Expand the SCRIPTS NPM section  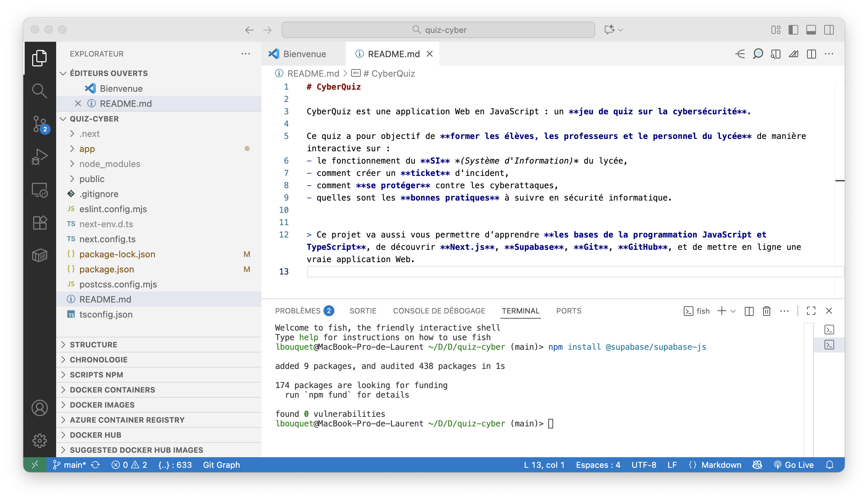pos(96,375)
